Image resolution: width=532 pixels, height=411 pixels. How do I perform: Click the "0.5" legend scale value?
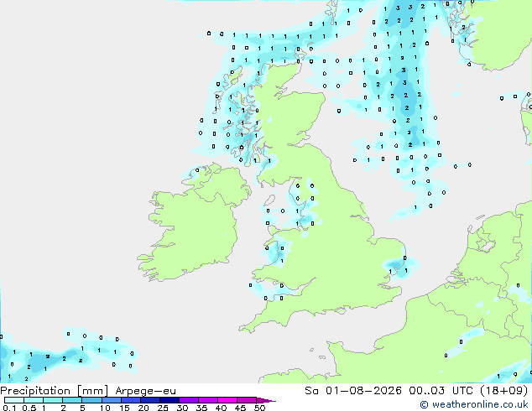(x=29, y=408)
